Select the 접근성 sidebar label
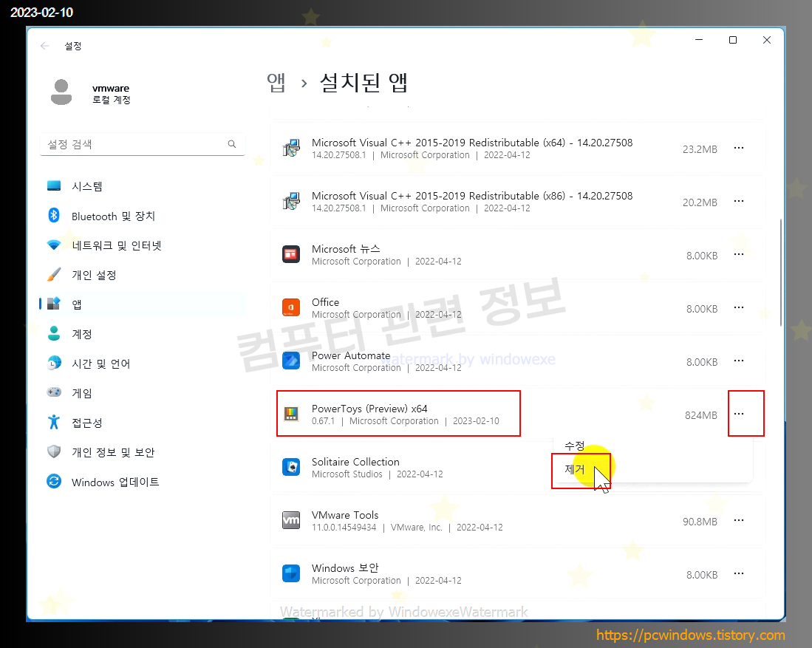The height and width of the screenshot is (648, 812). [x=87, y=423]
